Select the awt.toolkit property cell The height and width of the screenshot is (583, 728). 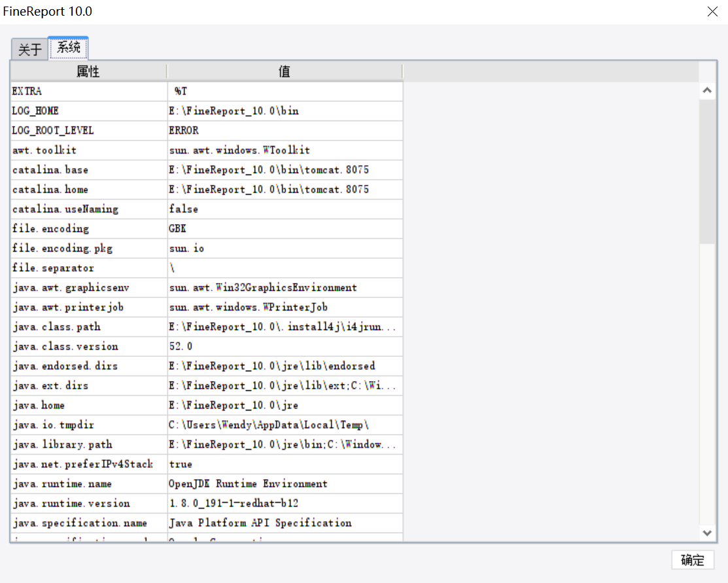[x=89, y=150]
